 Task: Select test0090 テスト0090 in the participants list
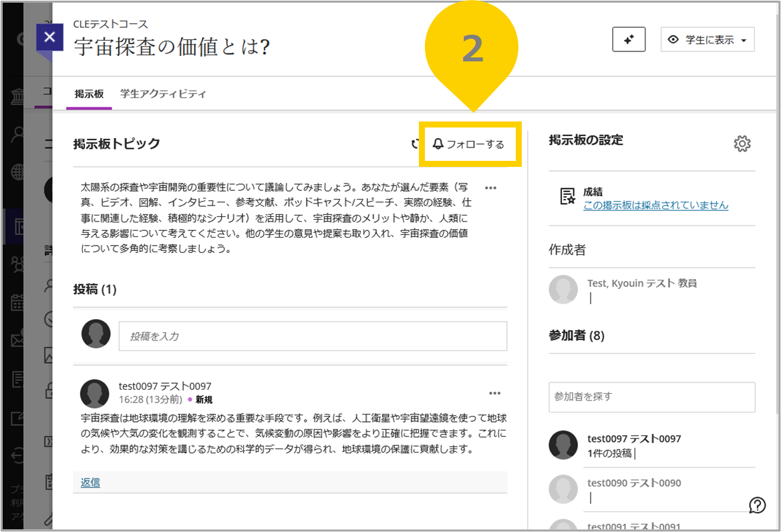(x=633, y=483)
